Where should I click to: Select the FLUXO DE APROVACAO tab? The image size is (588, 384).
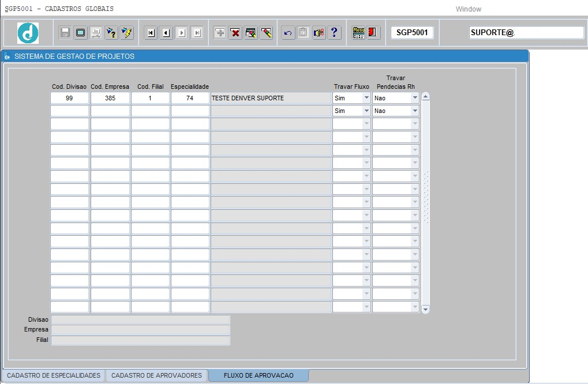tap(259, 375)
